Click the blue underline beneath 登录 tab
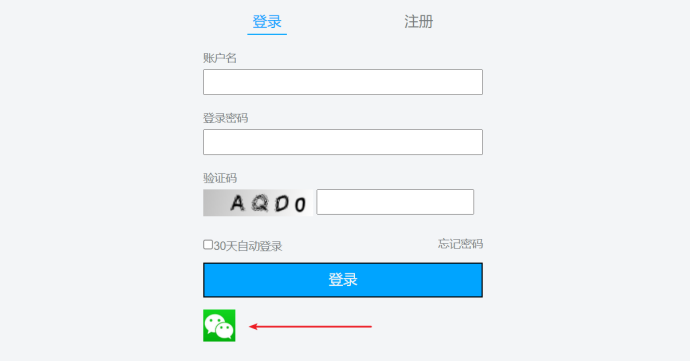This screenshot has height=362, width=690. pos(267,34)
